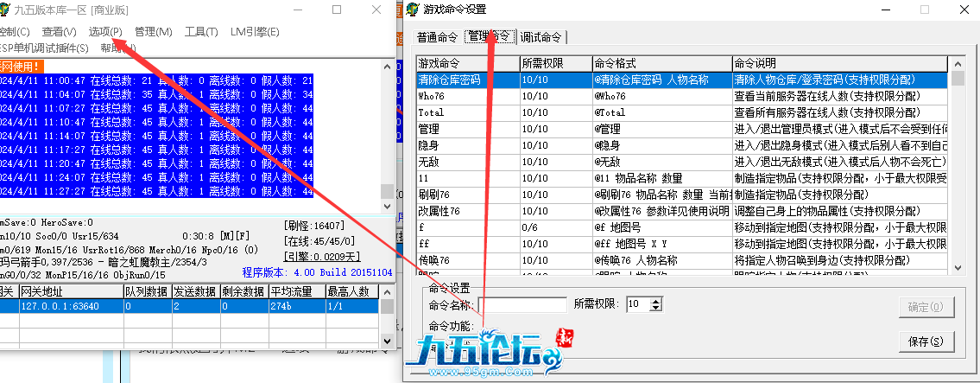The image size is (980, 383).
Task: Click the 所需权限 column header
Action: click(556, 63)
